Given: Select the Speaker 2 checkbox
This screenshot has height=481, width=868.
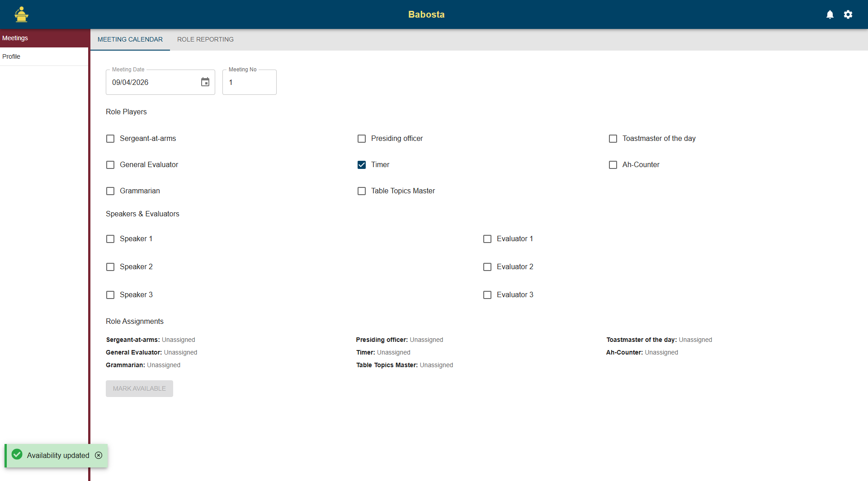Looking at the screenshot, I should [x=110, y=267].
